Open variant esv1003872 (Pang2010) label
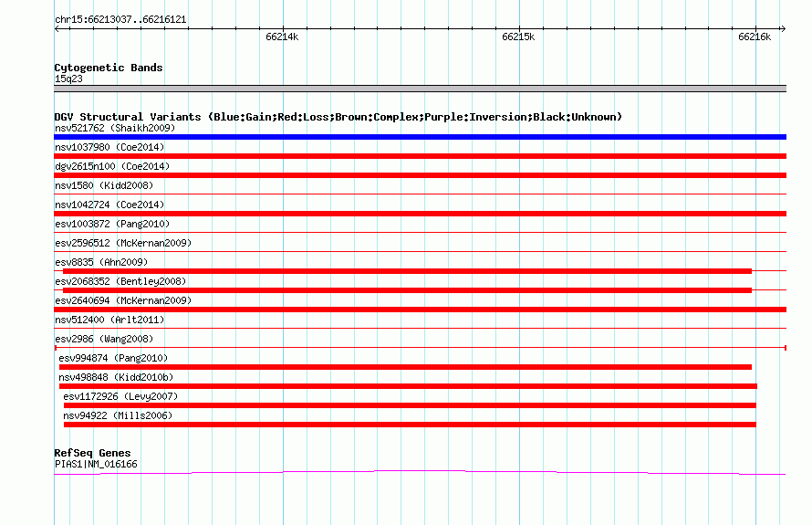812x525 pixels. tap(112, 224)
